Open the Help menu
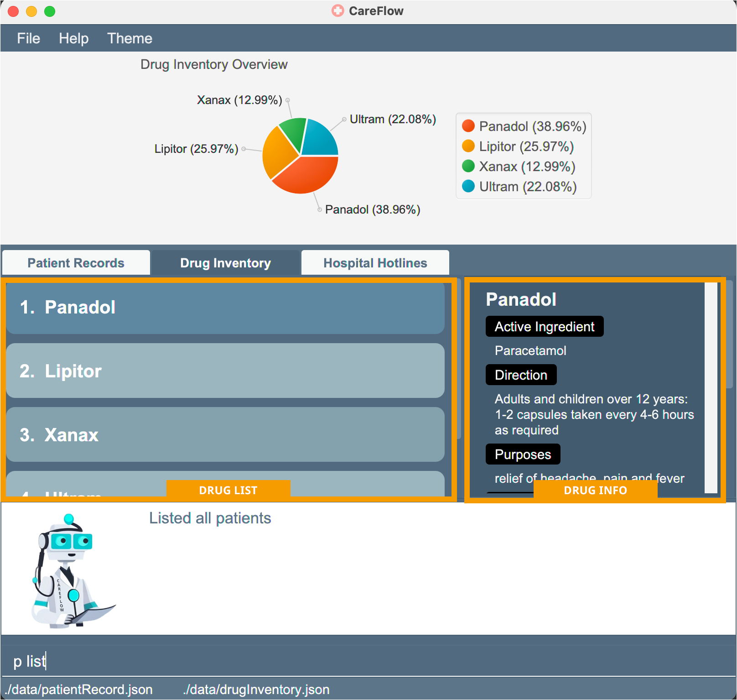This screenshot has width=737, height=700. [x=73, y=38]
